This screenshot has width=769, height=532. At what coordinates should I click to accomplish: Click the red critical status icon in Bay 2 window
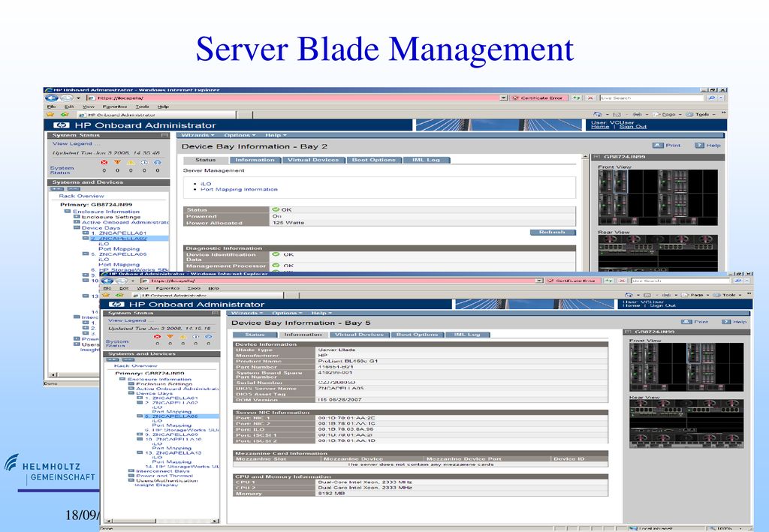coord(104,162)
